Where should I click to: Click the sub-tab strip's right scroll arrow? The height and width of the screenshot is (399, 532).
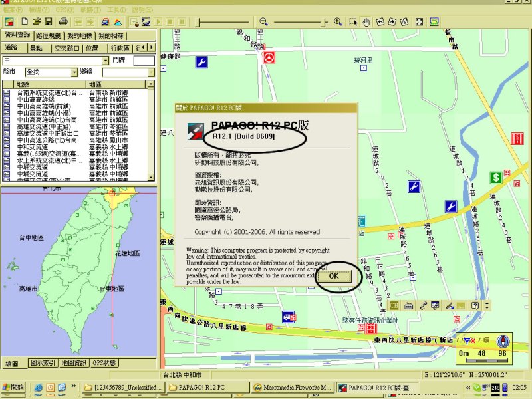coord(152,47)
